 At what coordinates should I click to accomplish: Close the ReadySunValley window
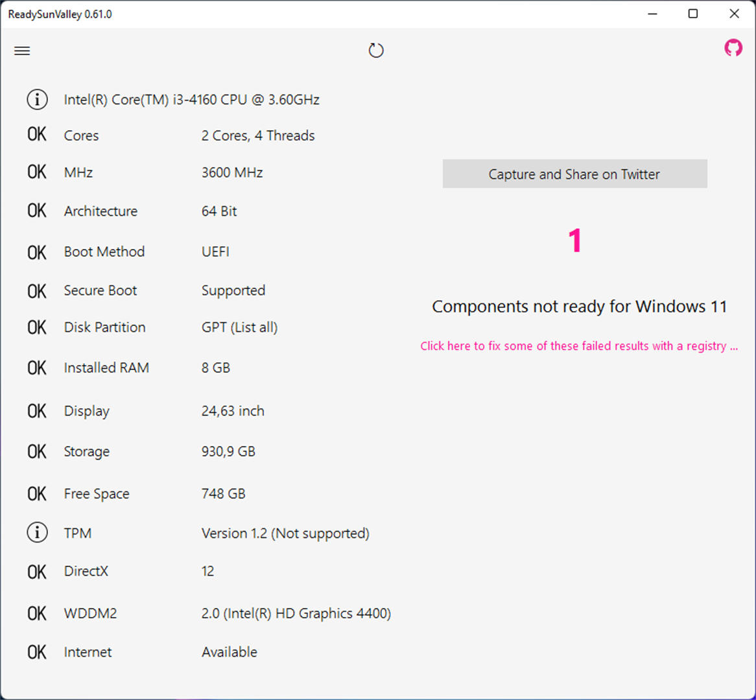734,14
